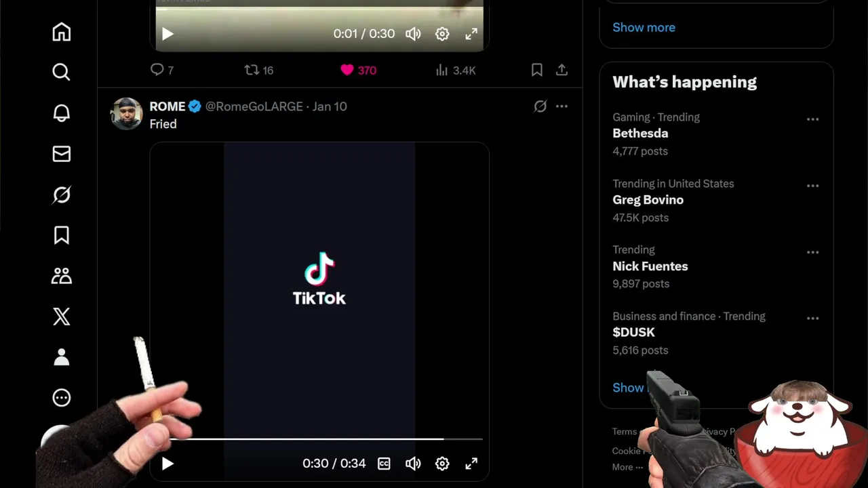Open Explore search in sidebar

coord(62,72)
